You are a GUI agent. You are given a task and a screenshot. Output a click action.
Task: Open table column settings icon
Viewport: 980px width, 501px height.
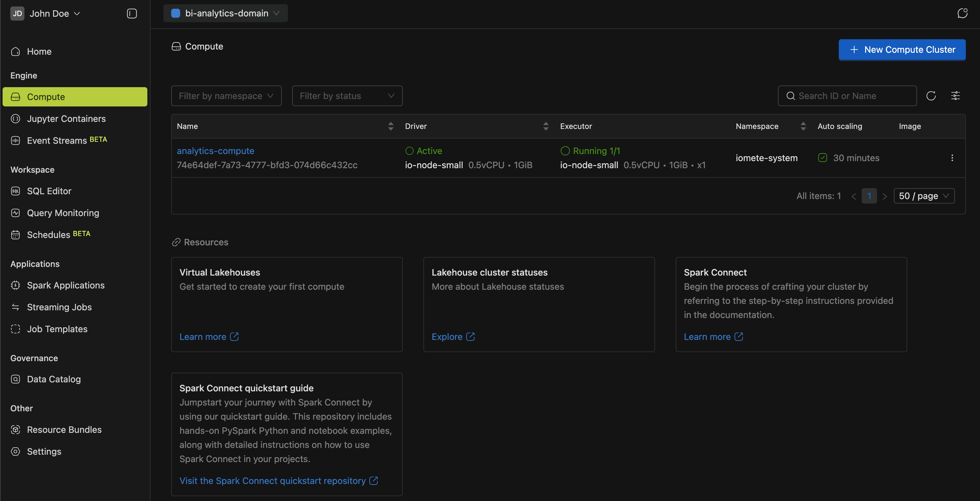[955, 96]
